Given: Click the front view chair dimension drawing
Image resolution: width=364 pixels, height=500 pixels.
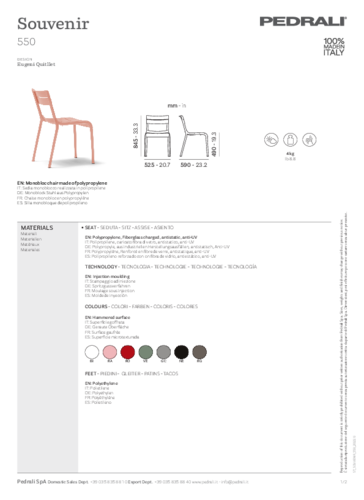Looking at the screenshot, I should click(157, 136).
